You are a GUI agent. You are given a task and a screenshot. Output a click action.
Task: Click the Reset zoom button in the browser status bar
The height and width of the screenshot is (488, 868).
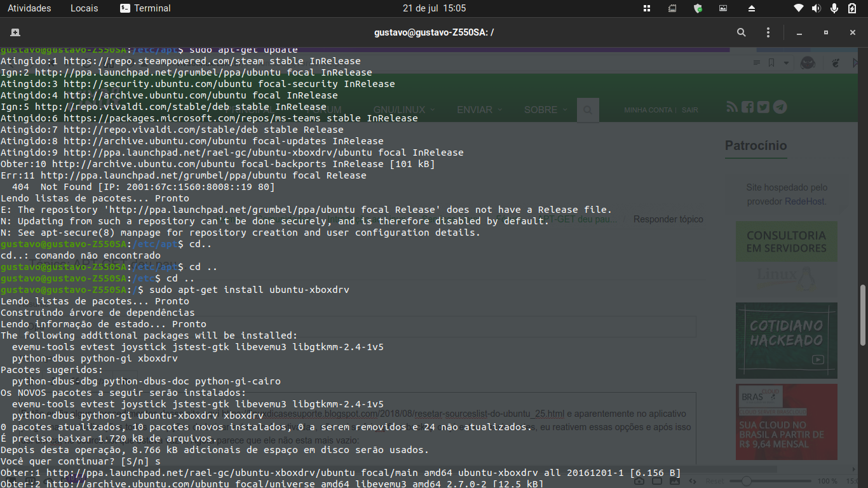714,482
